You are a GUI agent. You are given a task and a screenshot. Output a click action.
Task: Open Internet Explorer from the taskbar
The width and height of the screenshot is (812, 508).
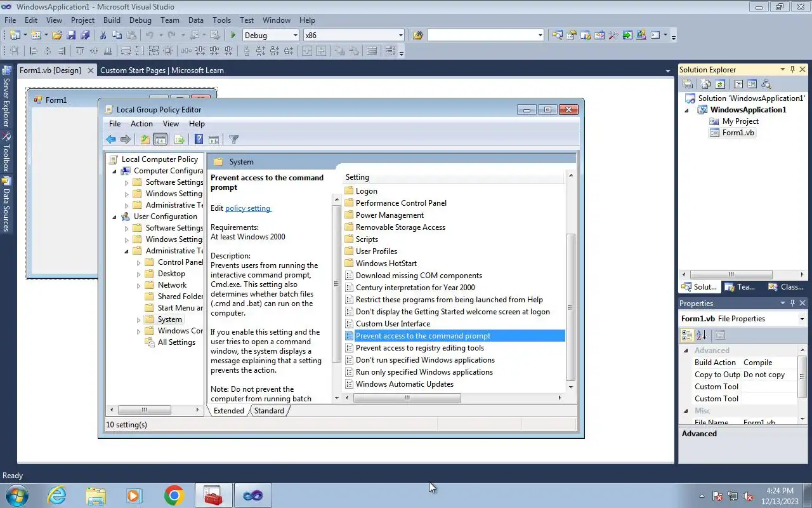click(x=56, y=495)
